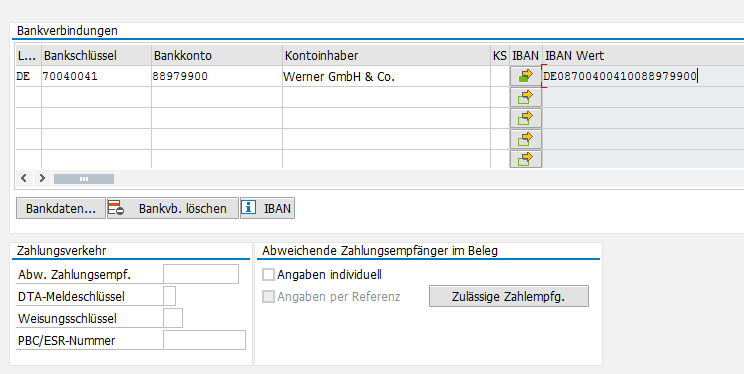Click the KS column header
Image resolution: width=744 pixels, height=374 pixels.
tap(500, 56)
